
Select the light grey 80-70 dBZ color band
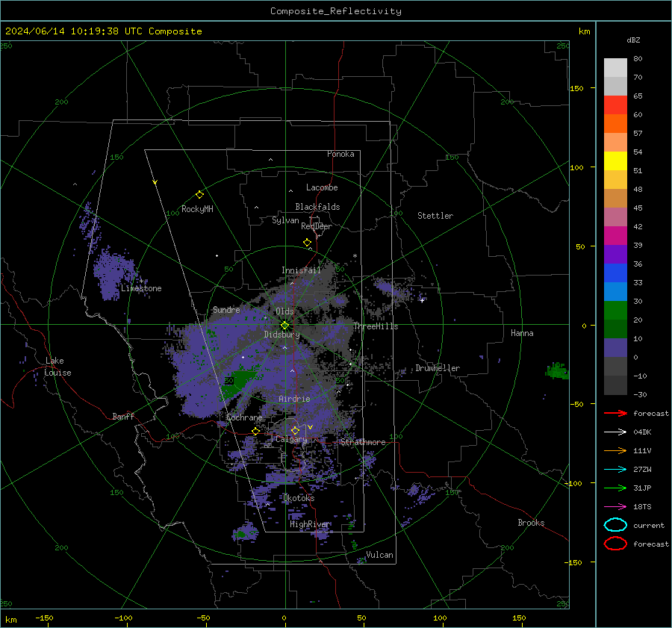click(x=615, y=67)
